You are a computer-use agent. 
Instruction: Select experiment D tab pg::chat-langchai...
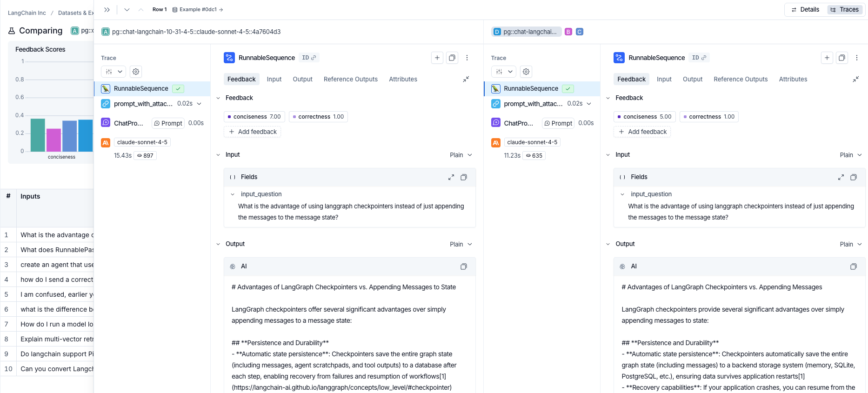[526, 32]
